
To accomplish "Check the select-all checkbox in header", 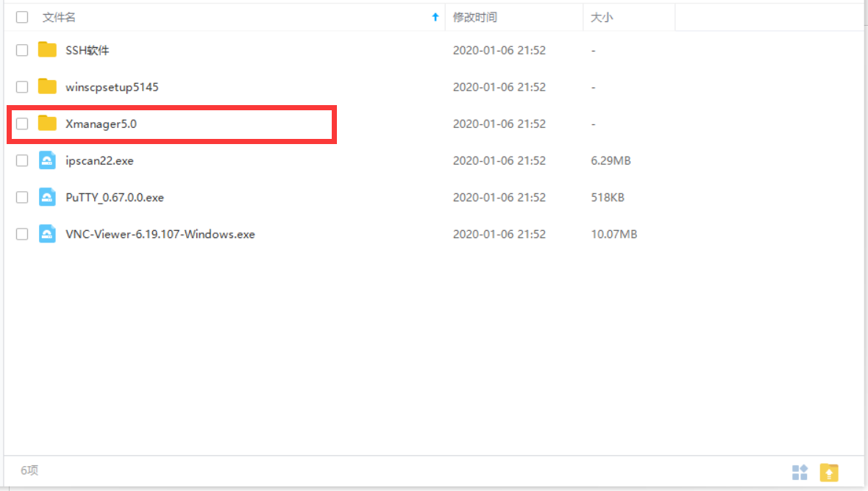I will pyautogui.click(x=22, y=17).
